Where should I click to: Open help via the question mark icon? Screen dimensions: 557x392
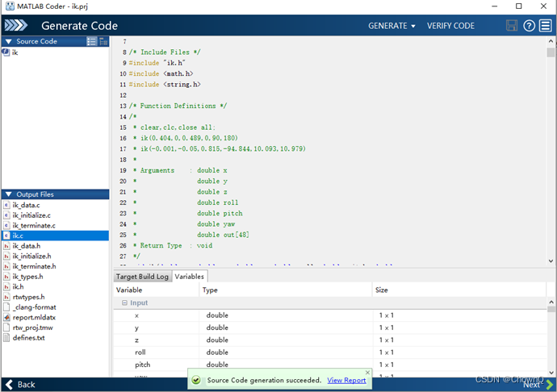[529, 26]
